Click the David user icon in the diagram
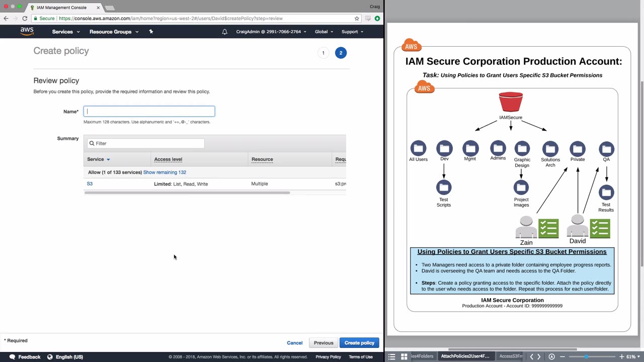 pos(577,226)
